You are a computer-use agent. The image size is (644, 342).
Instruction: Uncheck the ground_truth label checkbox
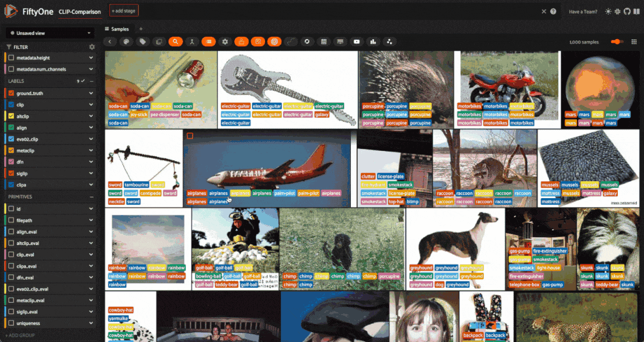(x=11, y=94)
